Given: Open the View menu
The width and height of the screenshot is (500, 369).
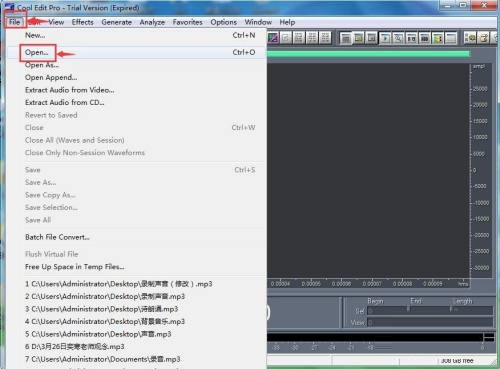Looking at the screenshot, I should (x=56, y=22).
